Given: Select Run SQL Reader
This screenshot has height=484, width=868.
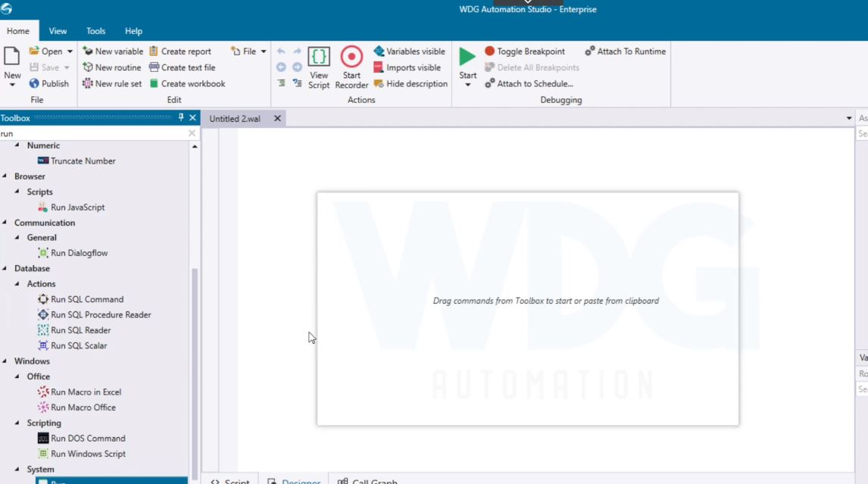Looking at the screenshot, I should tap(74, 330).
